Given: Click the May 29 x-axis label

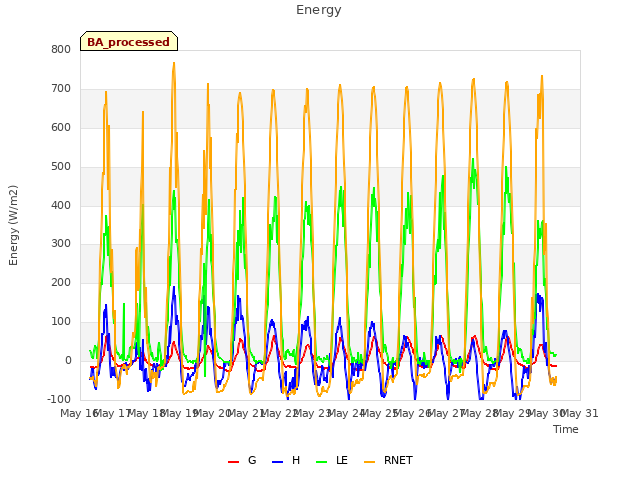Looking at the screenshot, I should coord(513,413).
